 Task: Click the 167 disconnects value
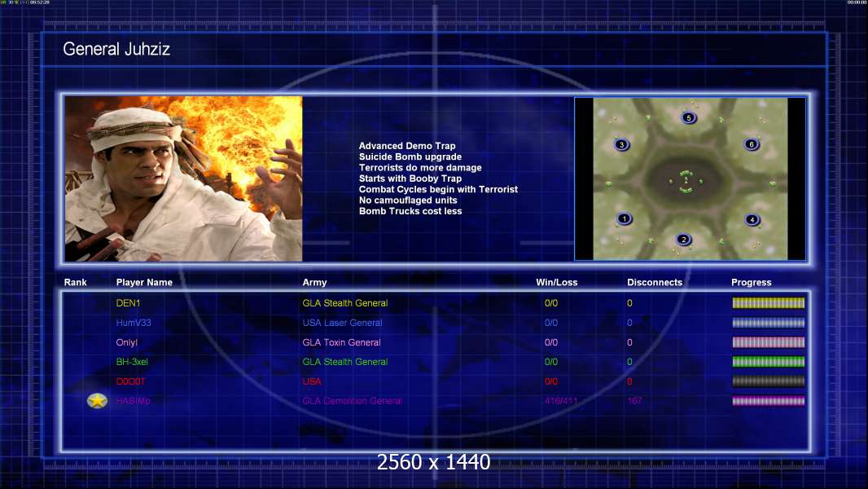[634, 400]
